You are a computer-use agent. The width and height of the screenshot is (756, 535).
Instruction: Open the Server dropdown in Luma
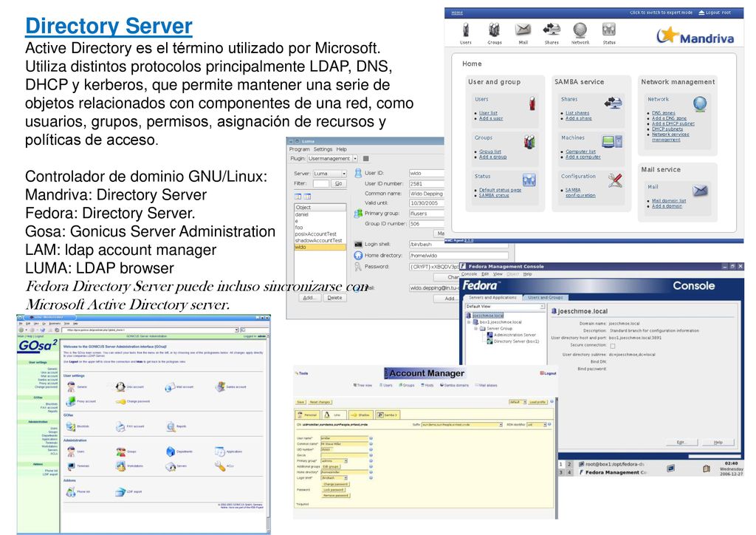[x=330, y=173]
